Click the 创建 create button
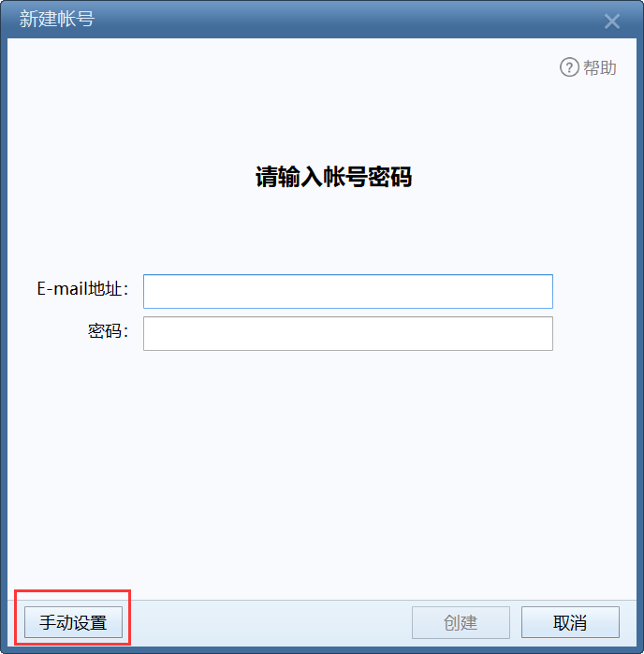The height and width of the screenshot is (654, 644). tap(461, 622)
